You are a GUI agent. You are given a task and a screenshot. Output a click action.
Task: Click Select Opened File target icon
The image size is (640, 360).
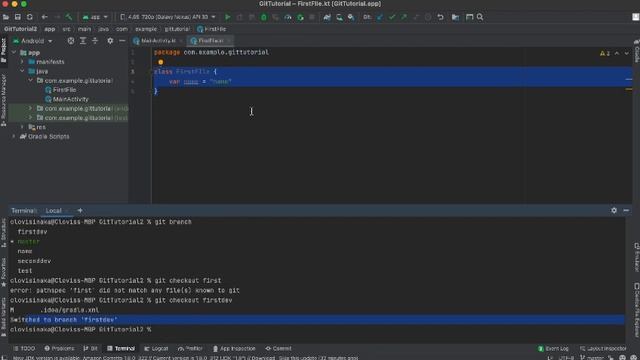pyautogui.click(x=71, y=41)
